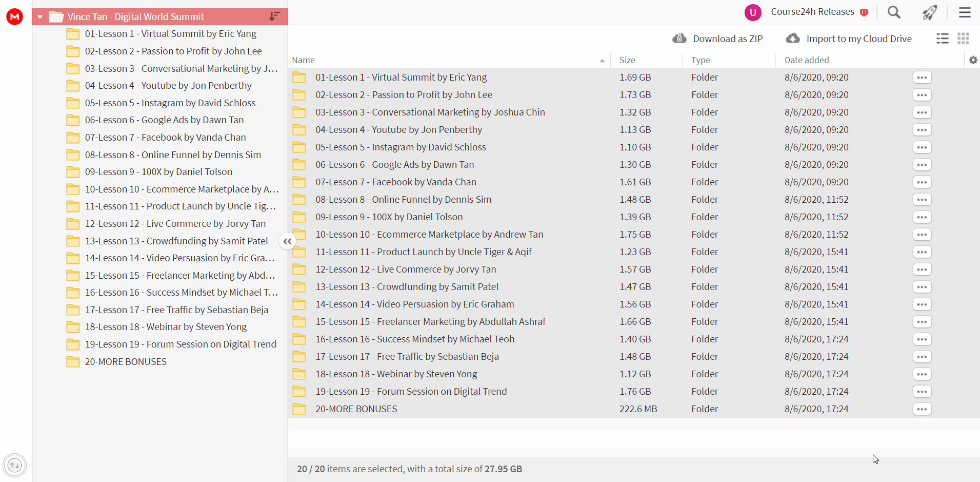
Task: Open the search magnifier icon
Action: (x=894, y=12)
